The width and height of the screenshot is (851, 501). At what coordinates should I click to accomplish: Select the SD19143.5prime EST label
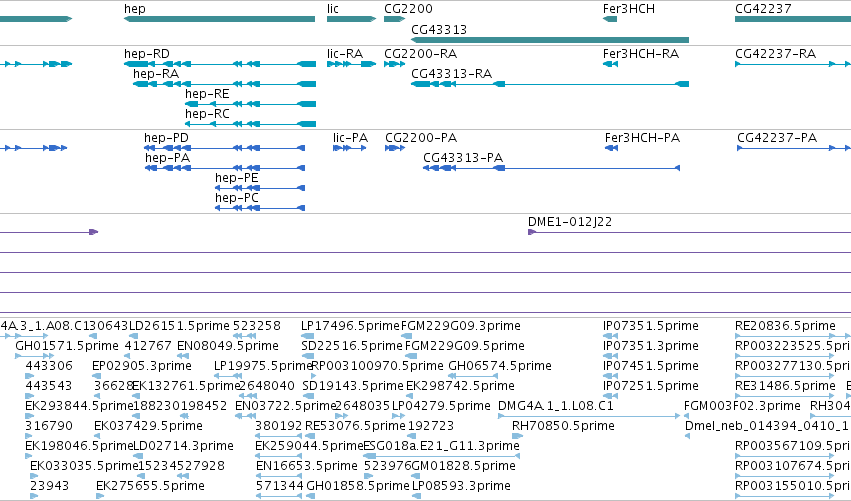(x=353, y=386)
